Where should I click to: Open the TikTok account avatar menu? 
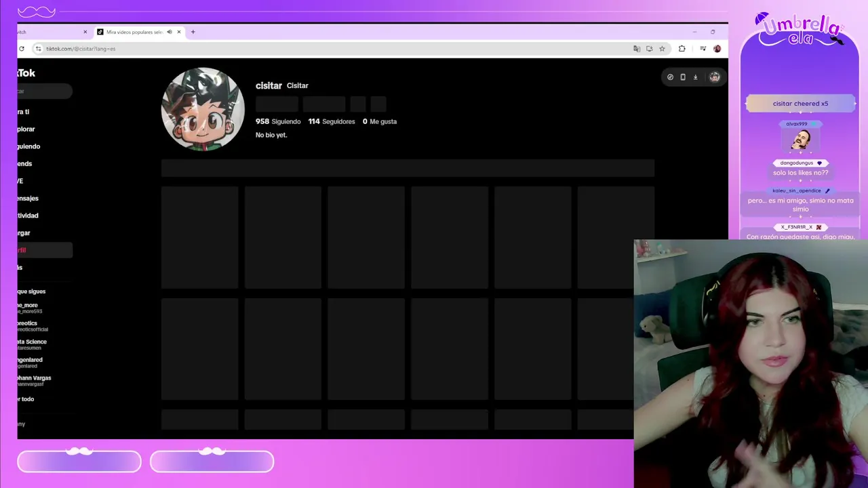pyautogui.click(x=714, y=77)
